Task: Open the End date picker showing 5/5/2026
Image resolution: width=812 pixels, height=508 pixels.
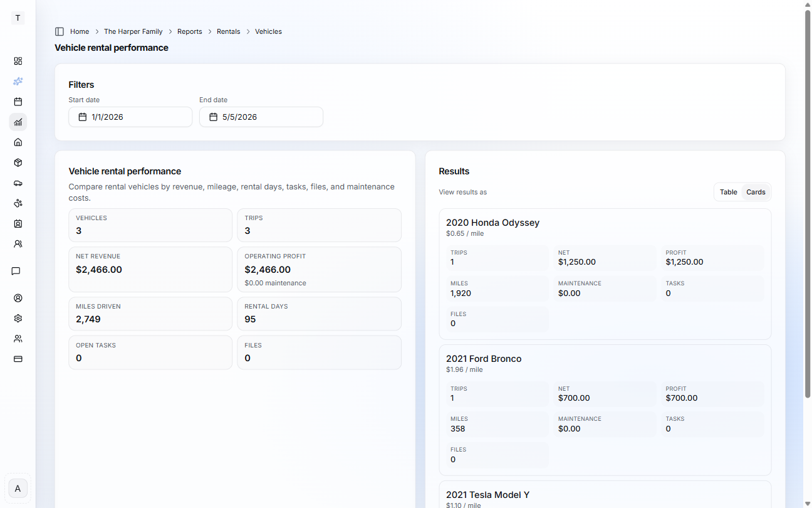Action: [x=261, y=117]
